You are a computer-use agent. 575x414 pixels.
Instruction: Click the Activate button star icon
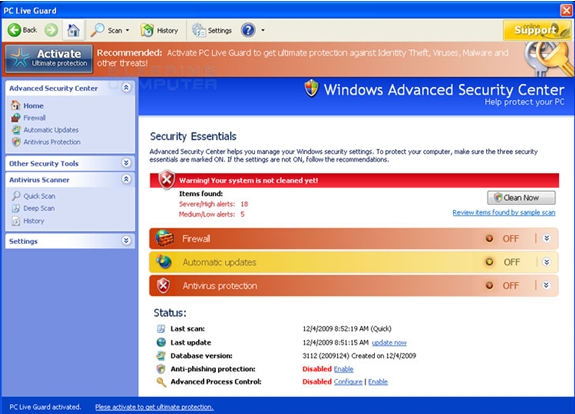(x=20, y=58)
